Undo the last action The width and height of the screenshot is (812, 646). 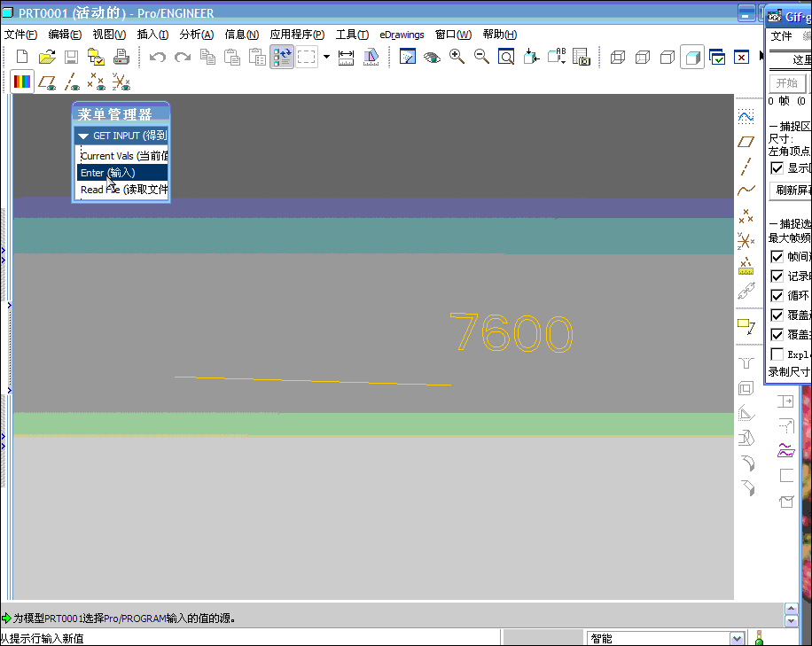pyautogui.click(x=158, y=57)
